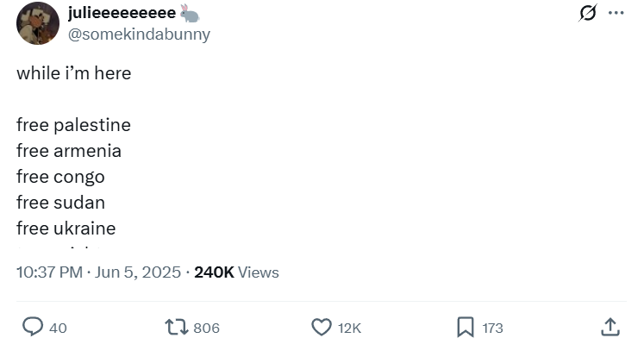Click the "free ukraine" line of text
This screenshot has height=363, width=644.
(x=66, y=228)
